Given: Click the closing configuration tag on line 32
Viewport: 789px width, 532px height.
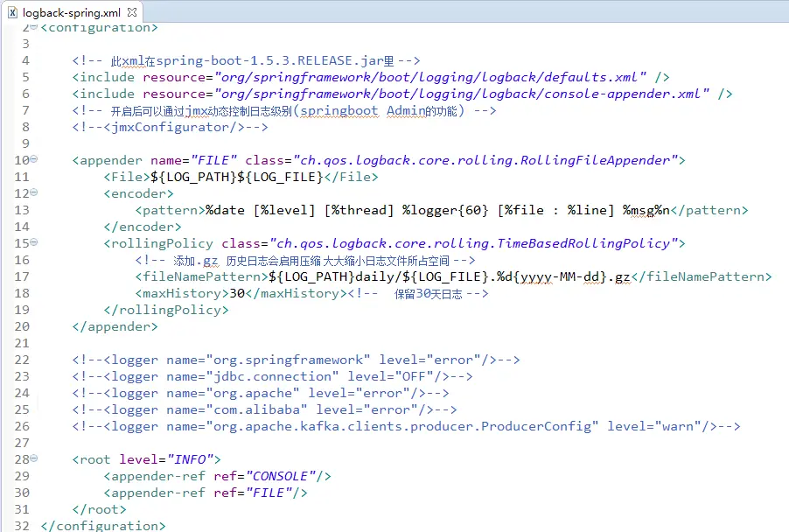Looking at the screenshot, I should coord(103,526).
